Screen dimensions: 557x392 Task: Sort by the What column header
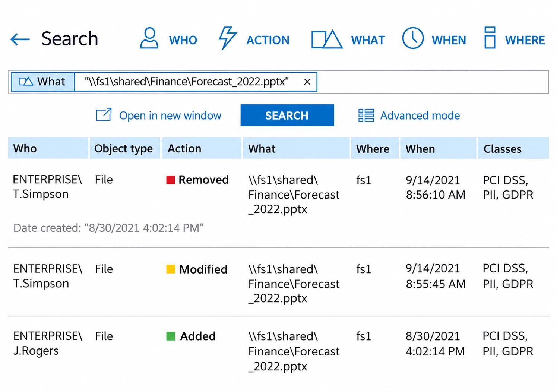pyautogui.click(x=296, y=148)
